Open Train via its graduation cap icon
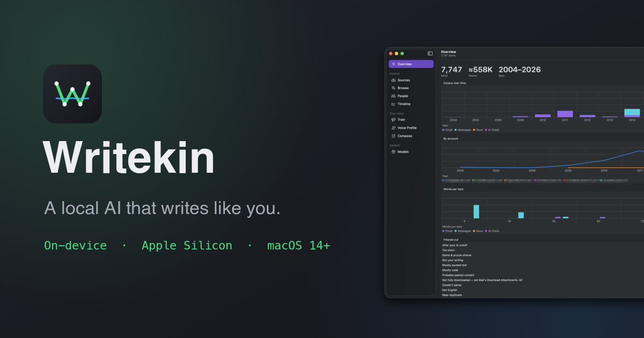644x338 pixels. (x=393, y=120)
